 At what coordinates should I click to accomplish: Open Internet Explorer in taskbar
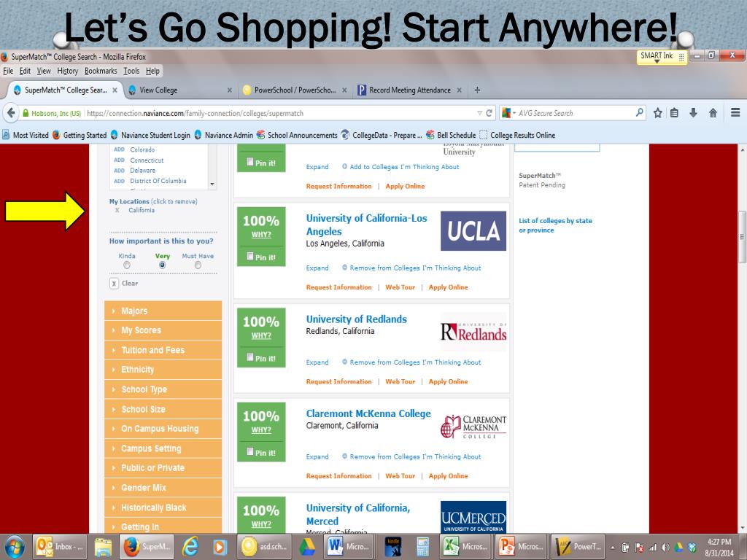[x=190, y=547]
